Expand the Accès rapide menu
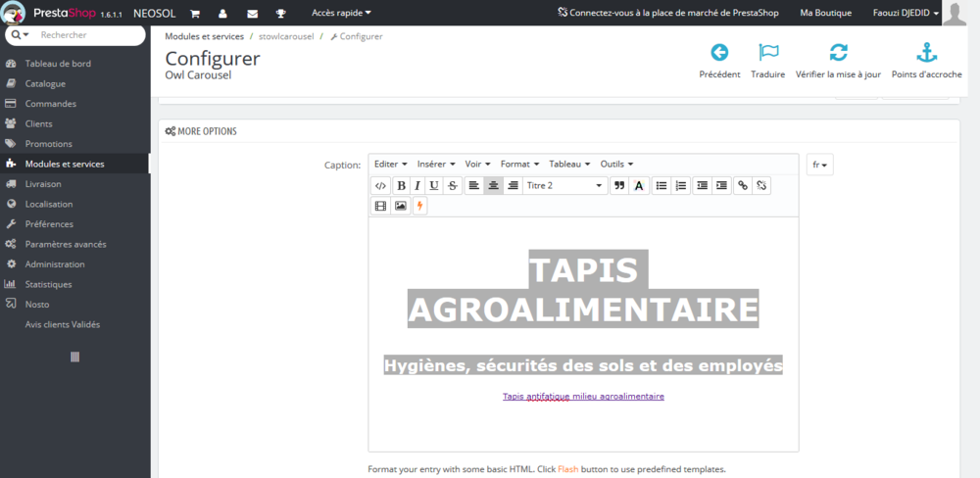The height and width of the screenshot is (478, 980). pos(341,13)
